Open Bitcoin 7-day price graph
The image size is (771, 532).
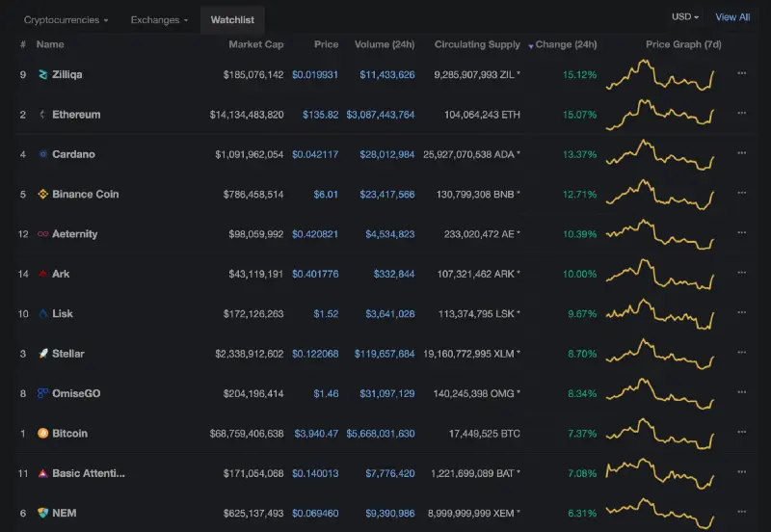(660, 434)
